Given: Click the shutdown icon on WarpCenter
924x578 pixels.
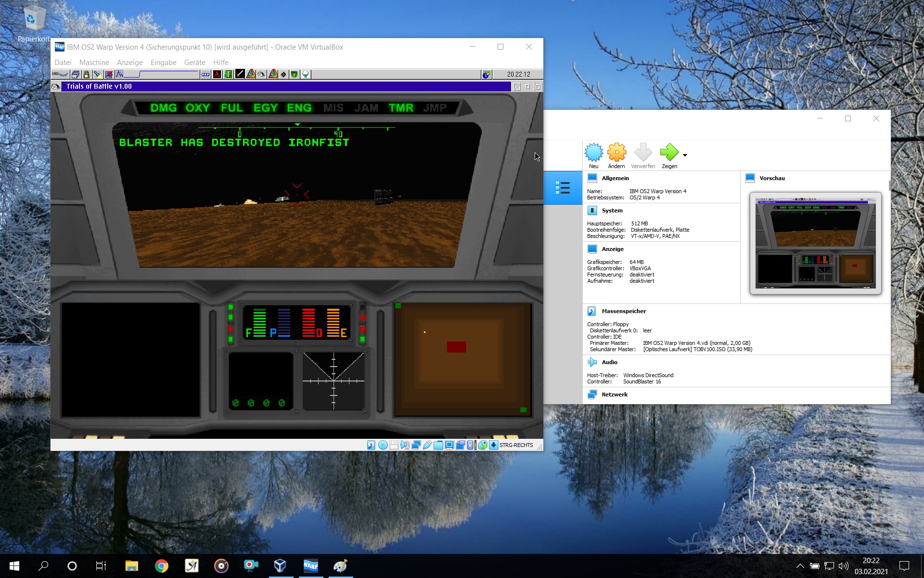Looking at the screenshot, I should click(x=109, y=74).
